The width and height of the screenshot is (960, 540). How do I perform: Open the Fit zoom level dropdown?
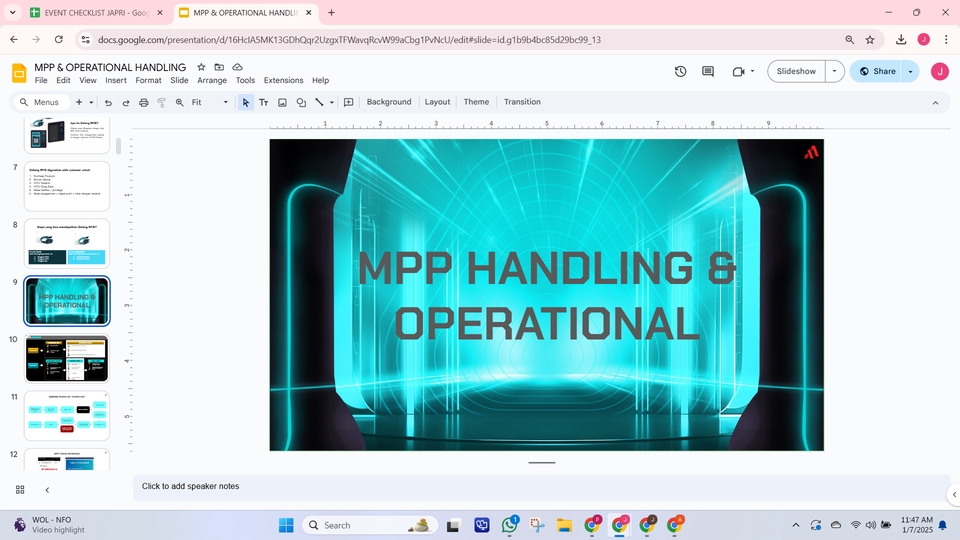[210, 102]
